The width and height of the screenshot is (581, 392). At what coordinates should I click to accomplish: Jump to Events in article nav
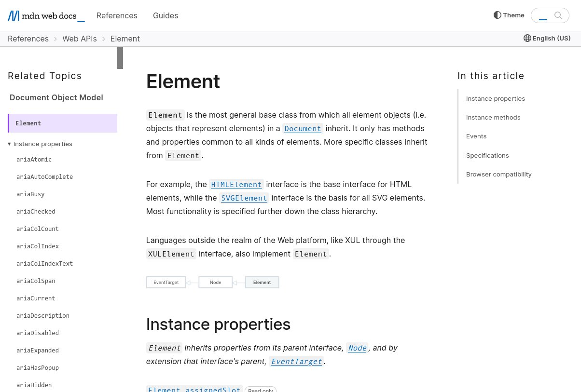coord(476,136)
